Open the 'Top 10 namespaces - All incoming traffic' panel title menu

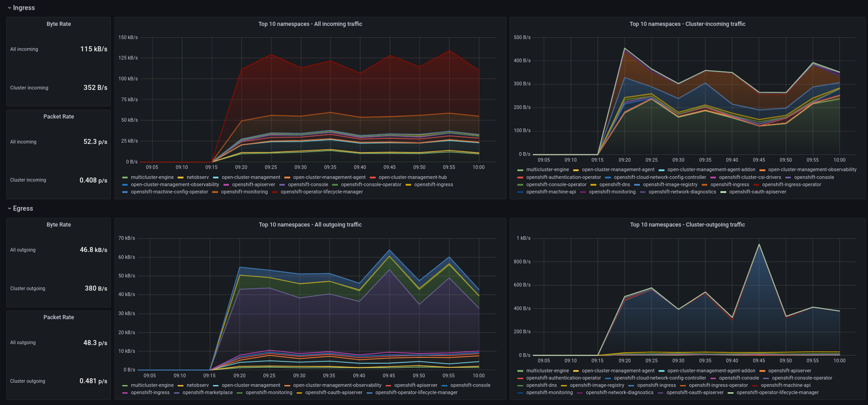click(310, 24)
